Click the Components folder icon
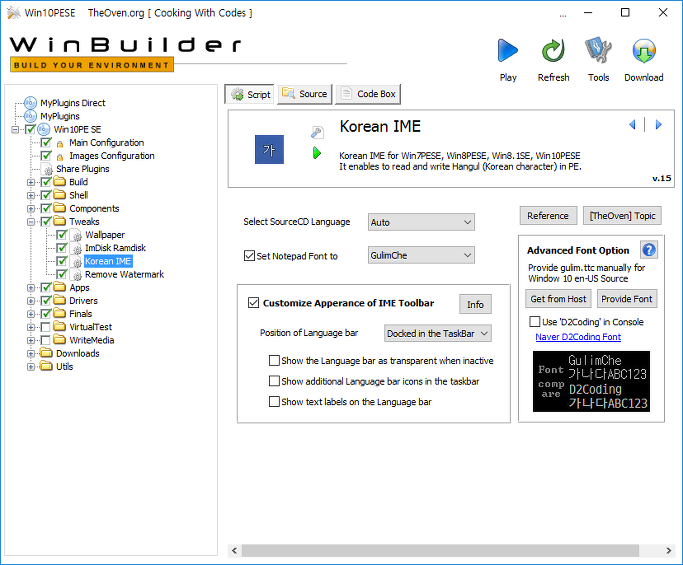The height and width of the screenshot is (565, 683). pos(59,208)
